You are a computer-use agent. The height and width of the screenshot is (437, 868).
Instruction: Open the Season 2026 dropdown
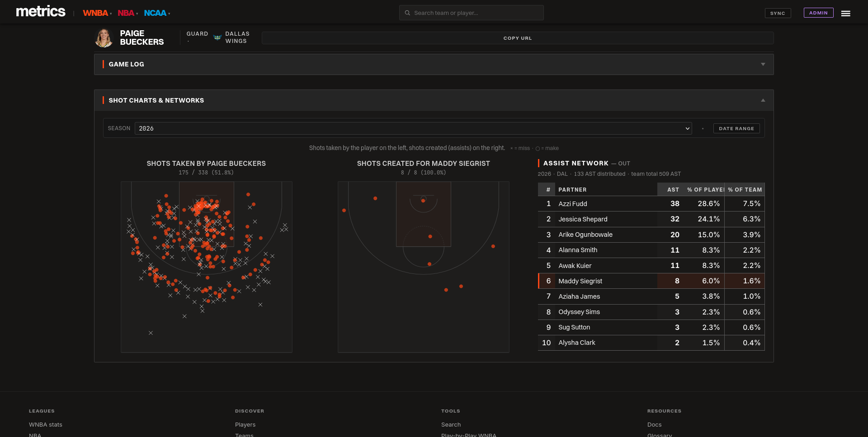(413, 128)
